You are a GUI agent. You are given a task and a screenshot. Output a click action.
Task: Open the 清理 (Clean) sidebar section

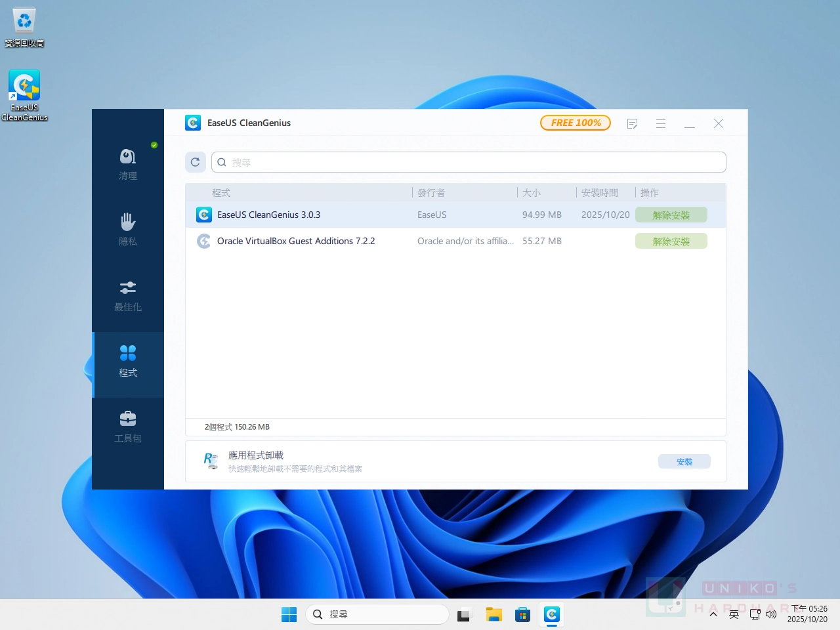point(128,164)
